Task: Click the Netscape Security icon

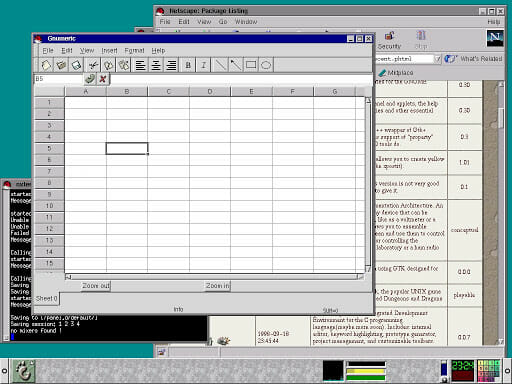Action: 389,40
